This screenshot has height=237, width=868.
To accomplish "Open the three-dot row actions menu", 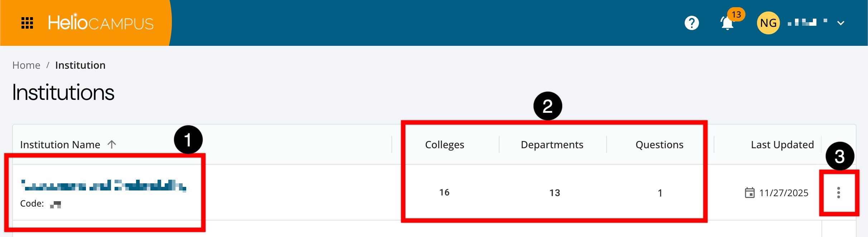I will point(838,193).
